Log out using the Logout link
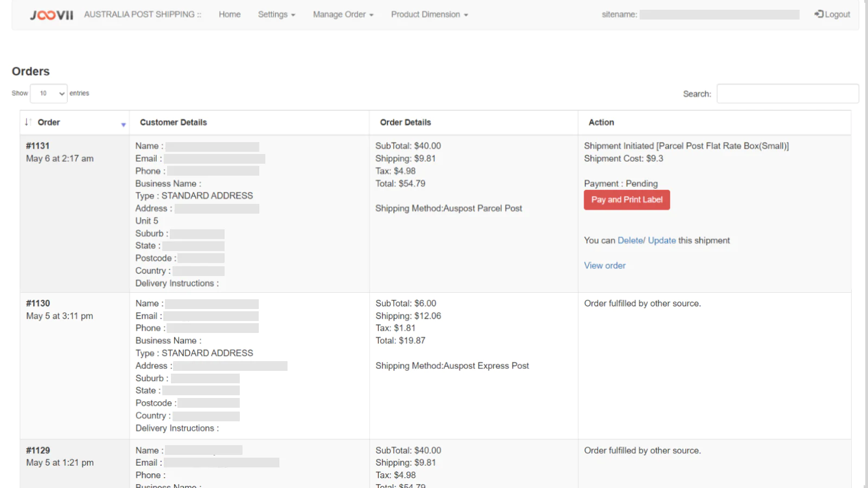The width and height of the screenshot is (868, 488). tap(832, 14)
